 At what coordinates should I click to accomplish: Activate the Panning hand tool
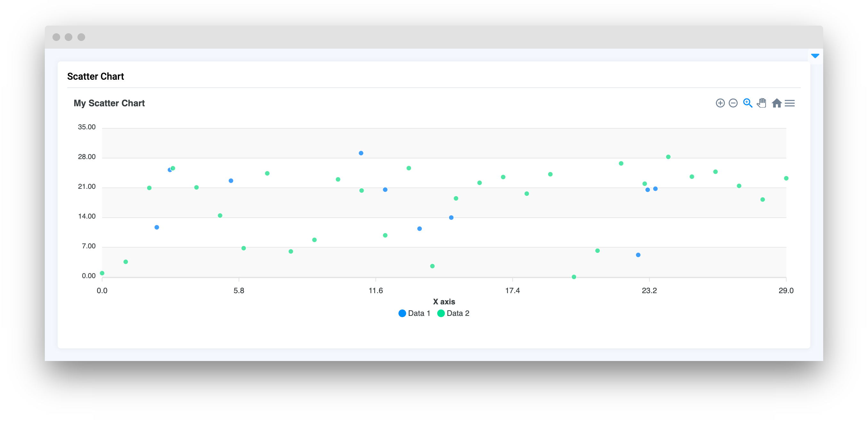point(761,103)
